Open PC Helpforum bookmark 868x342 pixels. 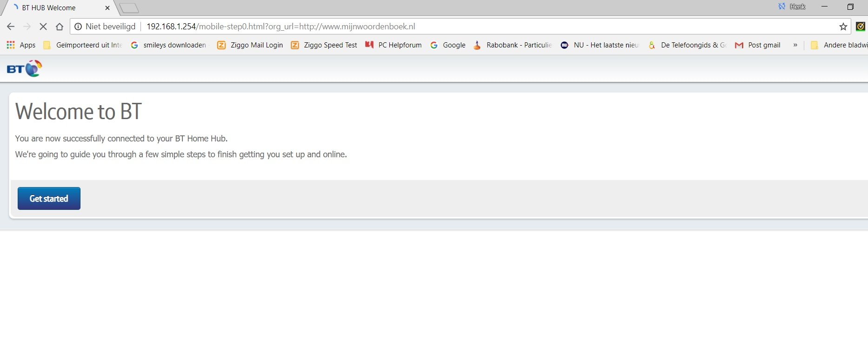click(394, 45)
